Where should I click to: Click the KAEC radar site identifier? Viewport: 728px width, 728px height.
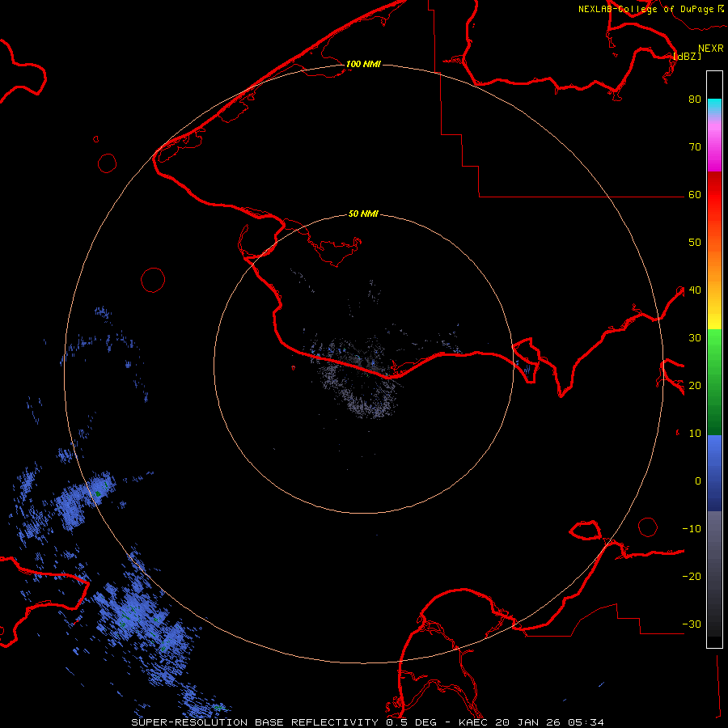(x=474, y=722)
